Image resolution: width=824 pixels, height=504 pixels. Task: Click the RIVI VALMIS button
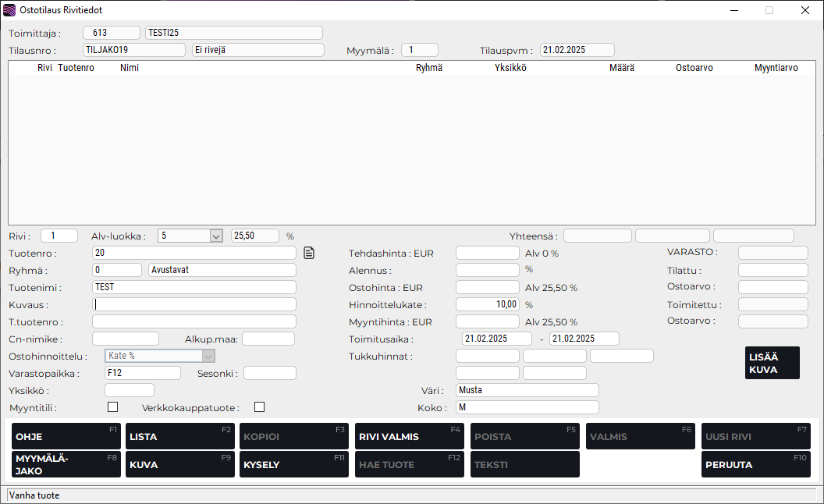[x=409, y=436]
